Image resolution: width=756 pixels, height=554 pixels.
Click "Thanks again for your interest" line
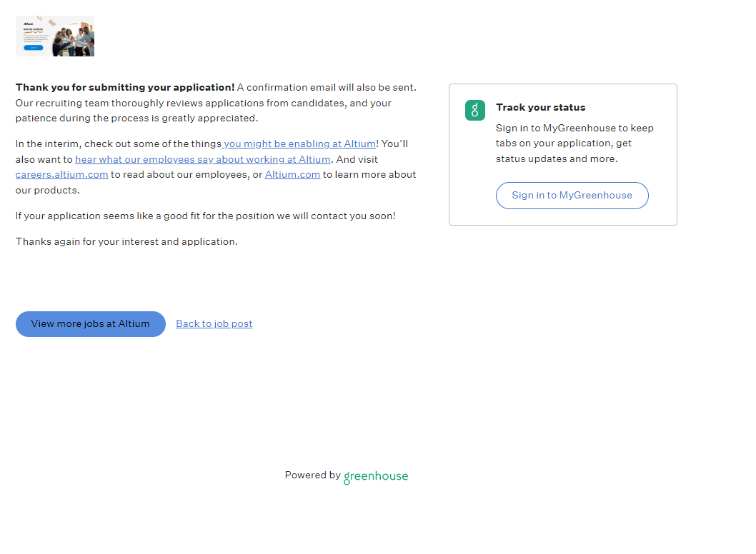click(126, 241)
